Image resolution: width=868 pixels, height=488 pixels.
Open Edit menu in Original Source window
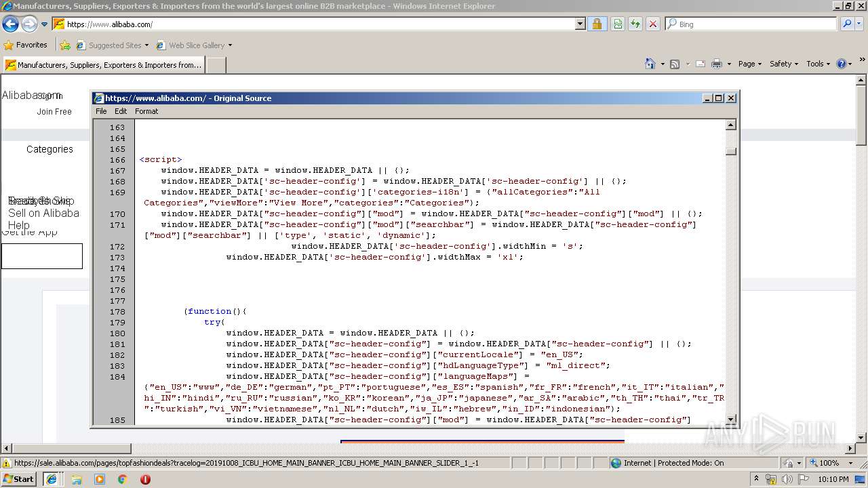coord(121,111)
